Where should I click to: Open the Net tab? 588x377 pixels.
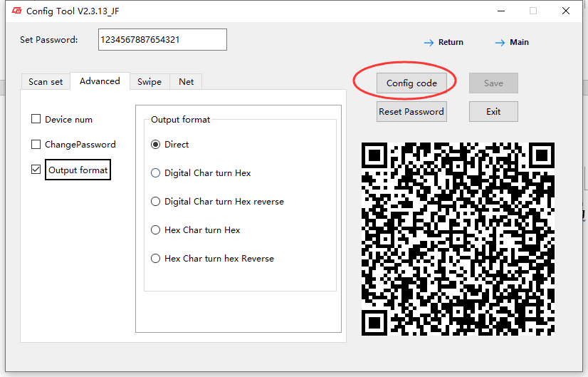point(186,82)
